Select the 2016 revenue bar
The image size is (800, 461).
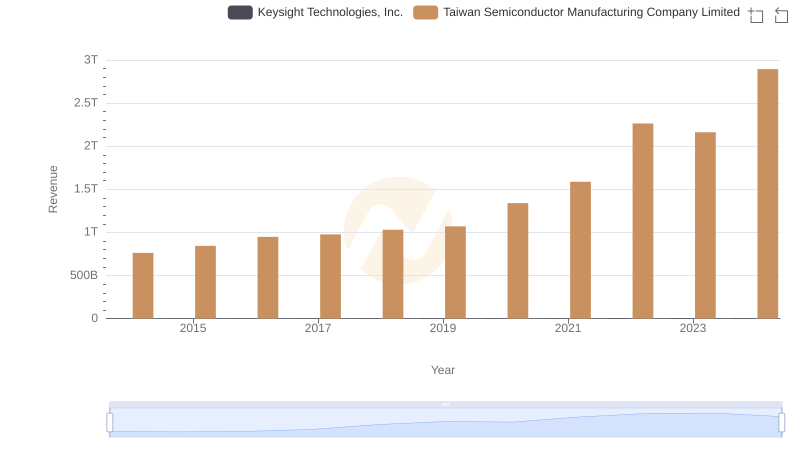tap(268, 277)
